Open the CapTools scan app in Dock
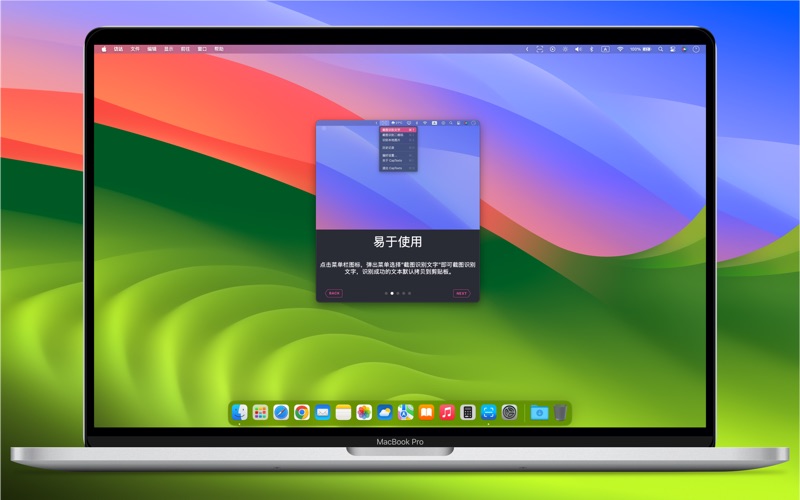This screenshot has width=800, height=500. point(488,412)
